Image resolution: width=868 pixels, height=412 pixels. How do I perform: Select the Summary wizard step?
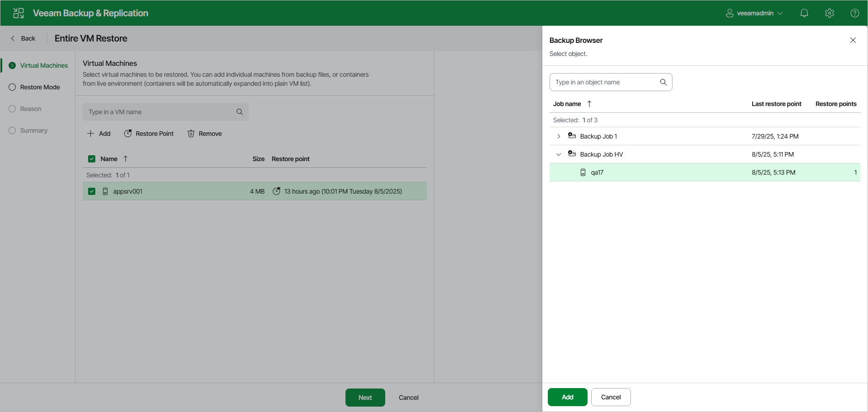pos(28,130)
